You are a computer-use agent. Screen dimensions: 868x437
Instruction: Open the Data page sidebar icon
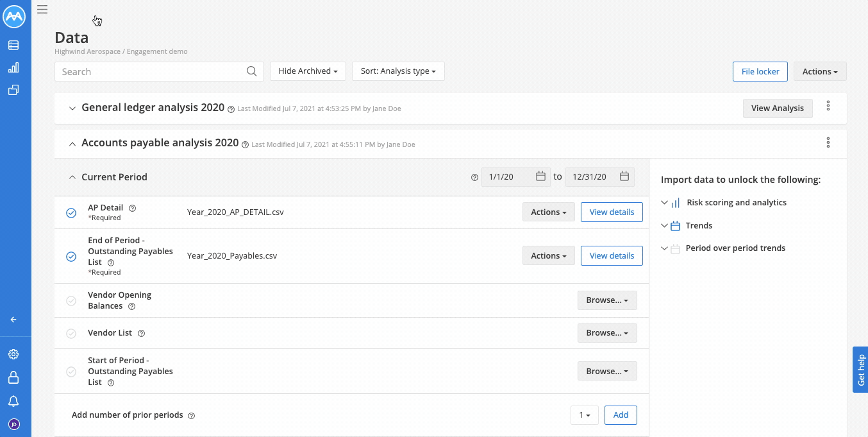coord(13,46)
